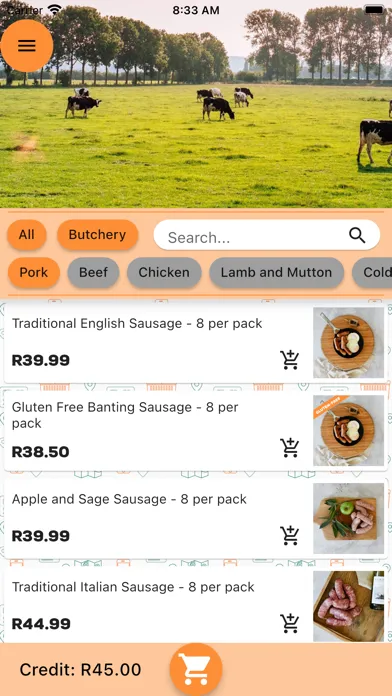Image resolution: width=392 pixels, height=696 pixels.
Task: Open the orange hamburger menu
Action: [x=27, y=46]
